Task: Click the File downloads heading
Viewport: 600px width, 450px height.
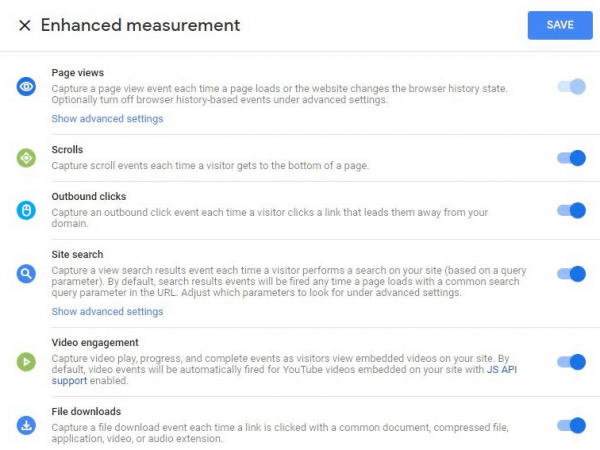Action: point(86,412)
